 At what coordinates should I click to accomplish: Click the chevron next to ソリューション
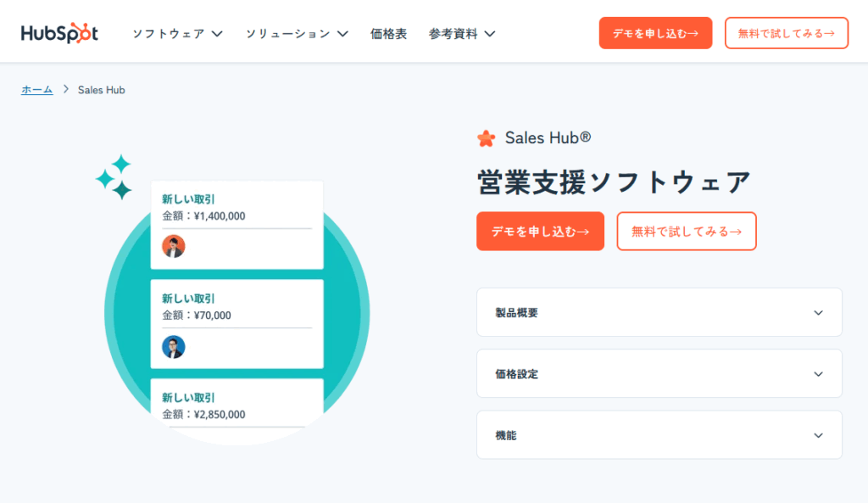342,34
